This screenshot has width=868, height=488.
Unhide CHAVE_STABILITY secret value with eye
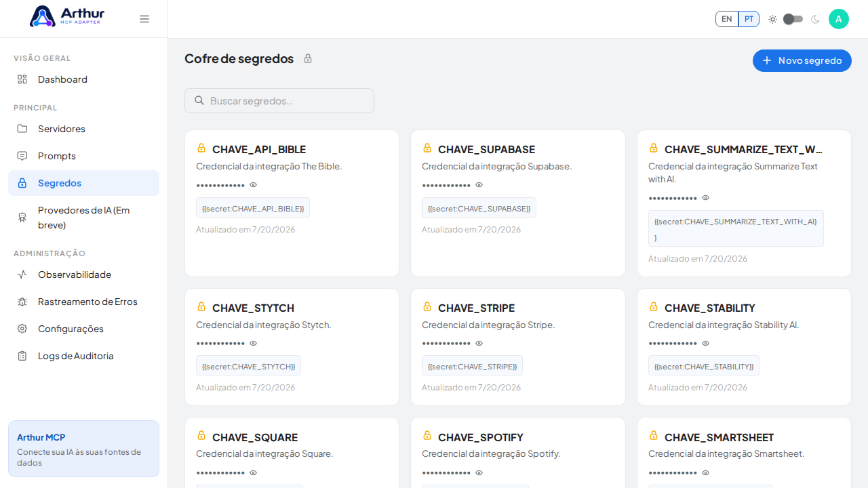tap(706, 343)
